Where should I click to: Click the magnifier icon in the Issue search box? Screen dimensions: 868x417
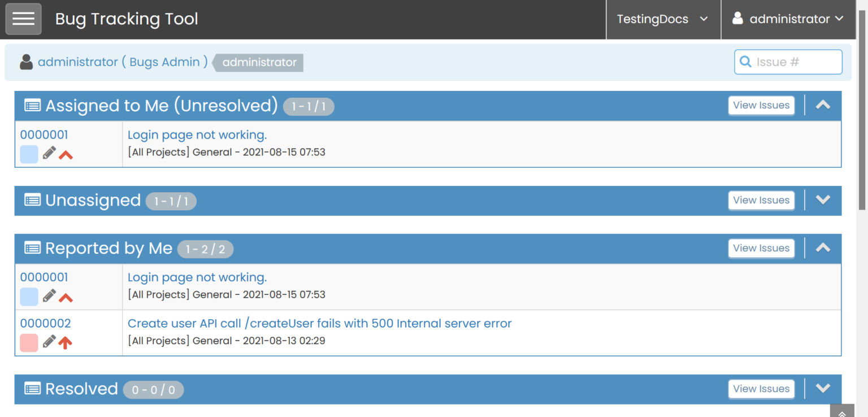tap(745, 62)
